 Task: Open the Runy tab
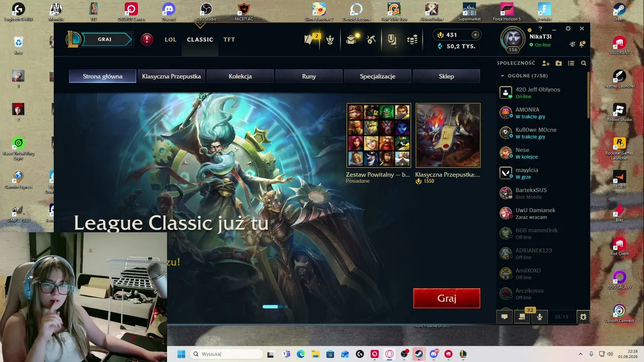[309, 76]
